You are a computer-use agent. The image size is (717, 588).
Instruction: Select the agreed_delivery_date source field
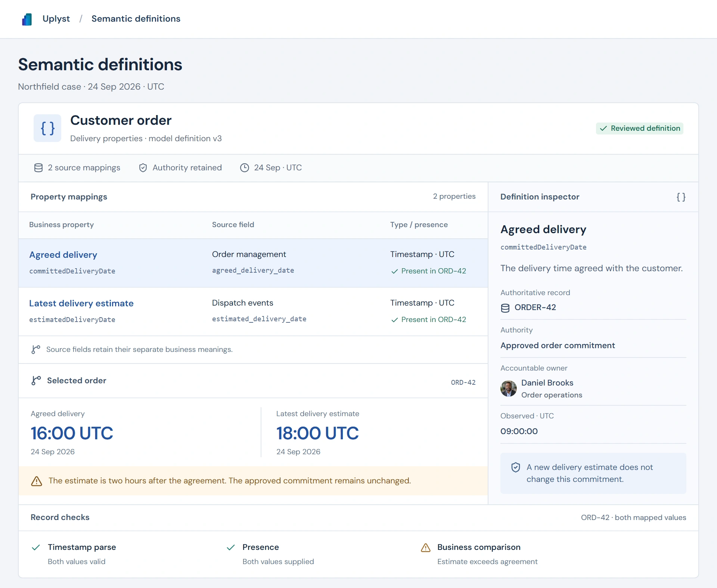coord(253,270)
